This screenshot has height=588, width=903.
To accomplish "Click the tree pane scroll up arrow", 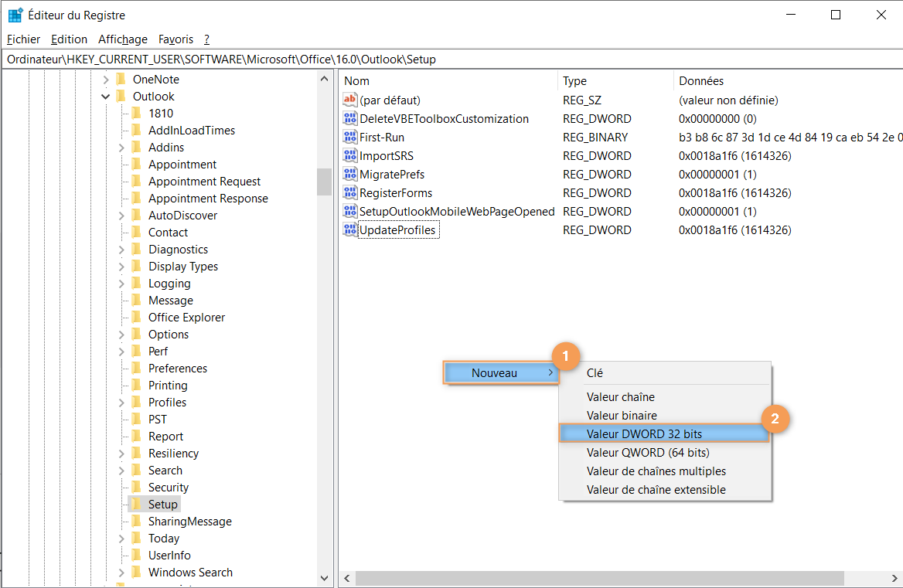I will [324, 79].
